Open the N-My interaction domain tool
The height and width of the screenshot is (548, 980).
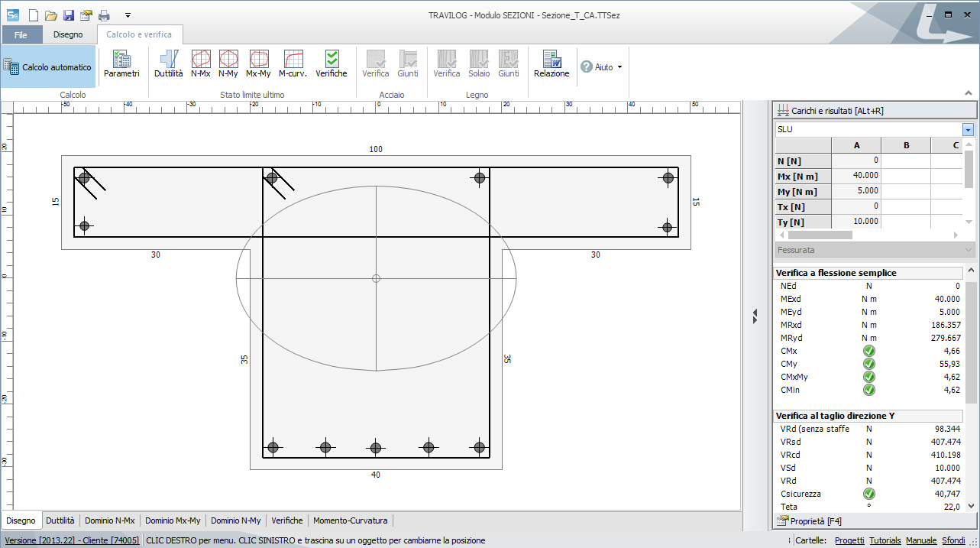click(x=228, y=64)
